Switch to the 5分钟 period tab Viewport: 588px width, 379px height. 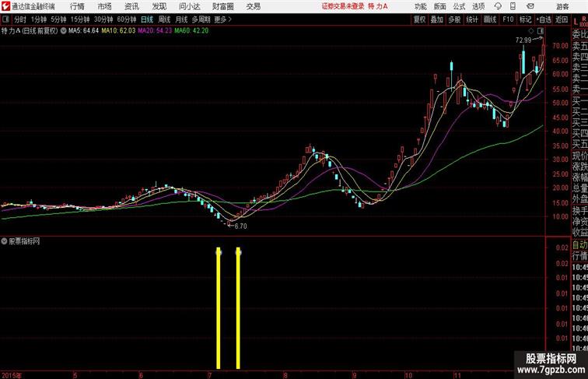(x=58, y=19)
